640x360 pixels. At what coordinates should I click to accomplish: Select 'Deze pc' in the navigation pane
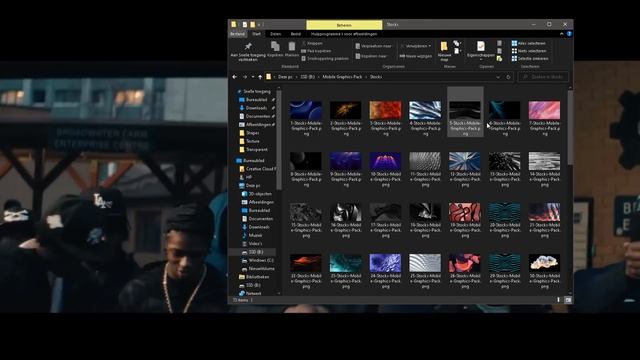[x=253, y=185]
